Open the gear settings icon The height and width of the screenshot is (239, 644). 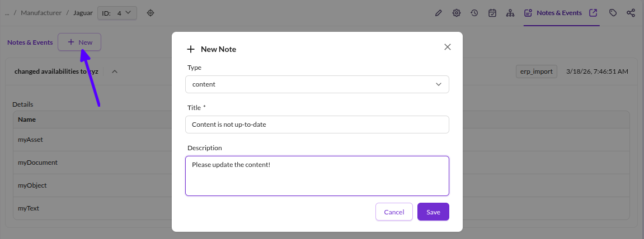click(x=457, y=13)
